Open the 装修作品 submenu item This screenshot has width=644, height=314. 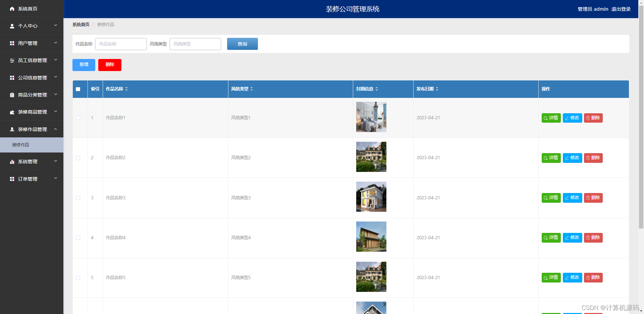coord(21,145)
